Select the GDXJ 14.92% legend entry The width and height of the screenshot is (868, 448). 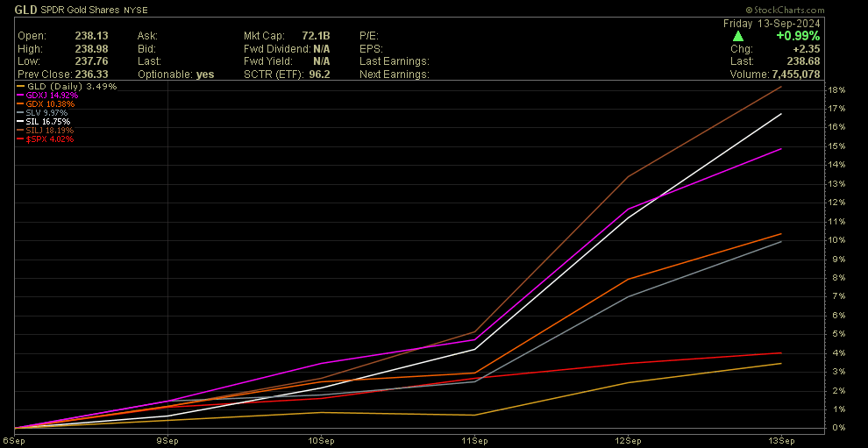pyautogui.click(x=46, y=96)
